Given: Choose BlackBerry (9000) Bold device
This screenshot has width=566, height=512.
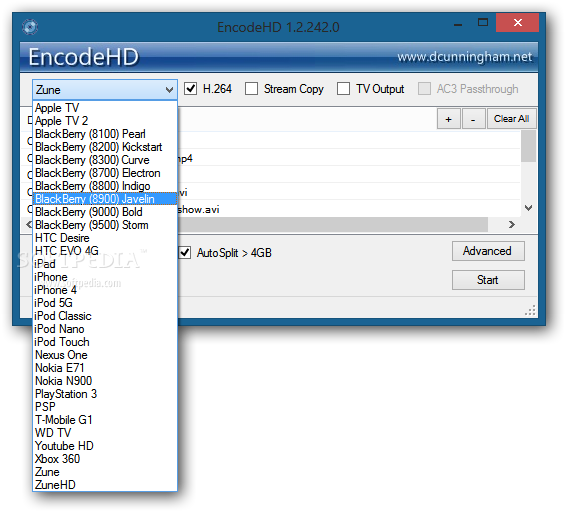Looking at the screenshot, I should 105,212.
